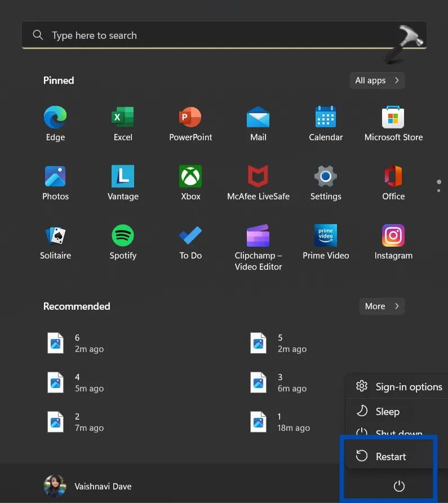Open Clipchamp Video Editor
Image resolution: width=448 pixels, height=503 pixels.
point(258,248)
